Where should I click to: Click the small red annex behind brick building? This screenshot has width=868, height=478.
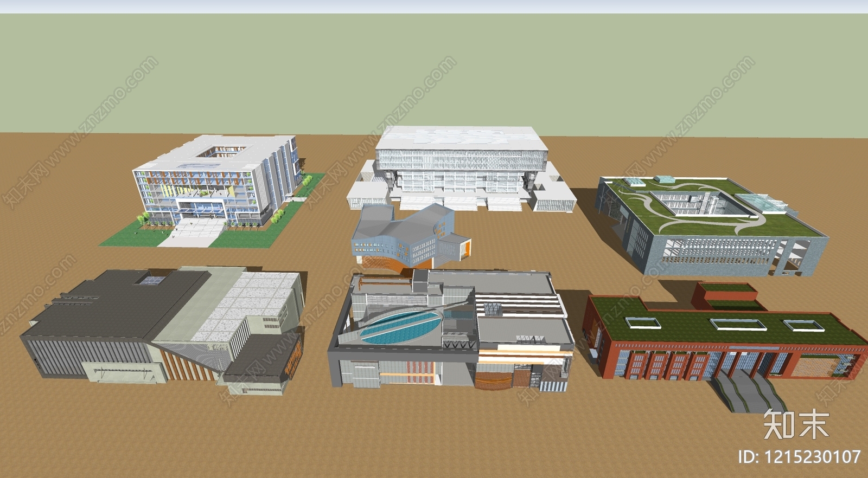click(x=724, y=293)
